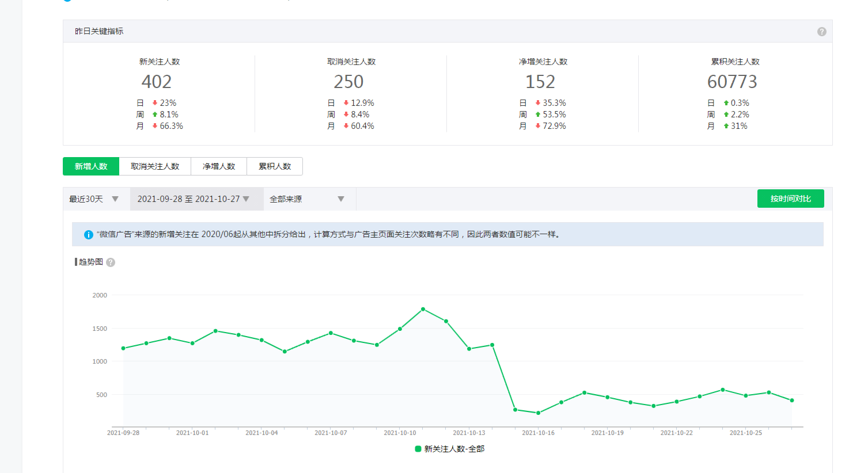Screen dimensions: 868x473
Task: Click the 取消关注人数 value 250
Action: coord(348,82)
